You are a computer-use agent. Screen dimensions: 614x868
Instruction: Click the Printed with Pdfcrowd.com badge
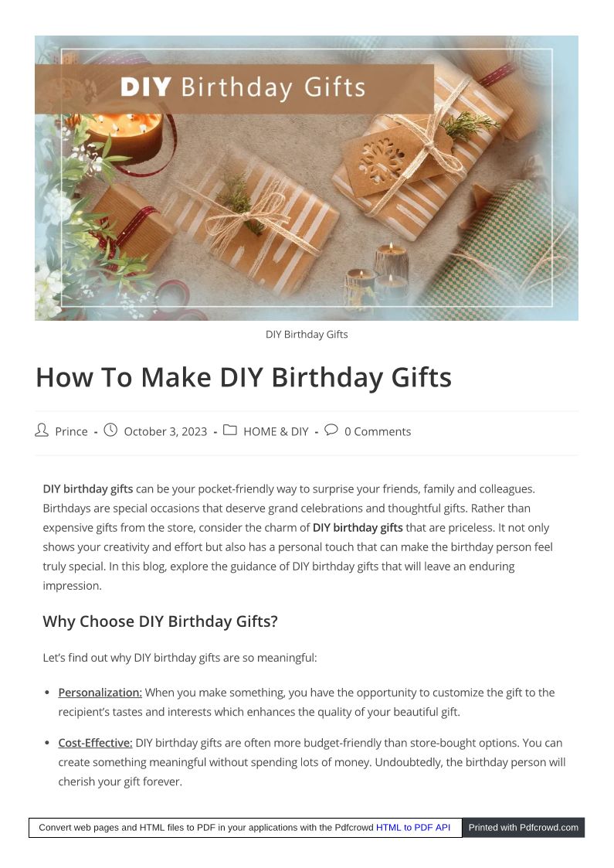[523, 827]
